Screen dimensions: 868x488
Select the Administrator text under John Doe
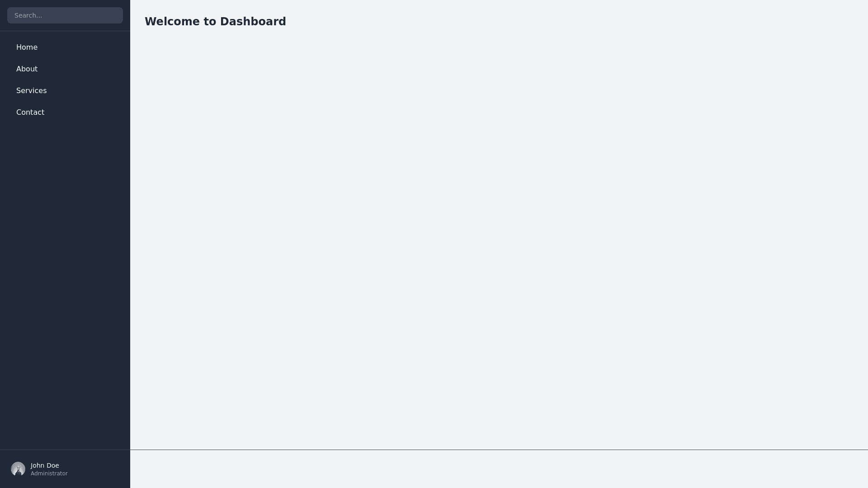(49, 474)
